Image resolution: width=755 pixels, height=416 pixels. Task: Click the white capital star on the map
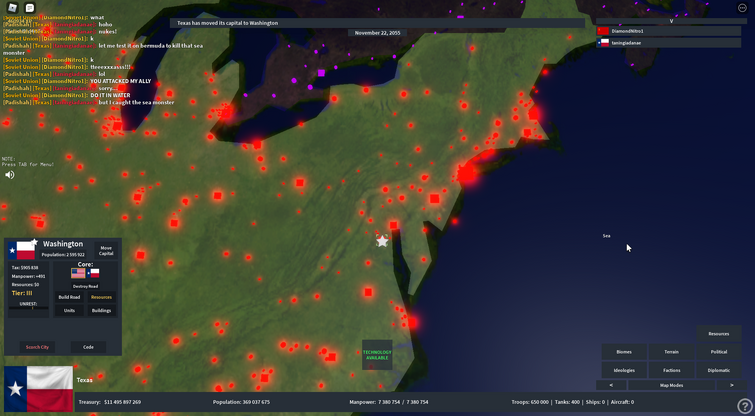(x=382, y=241)
